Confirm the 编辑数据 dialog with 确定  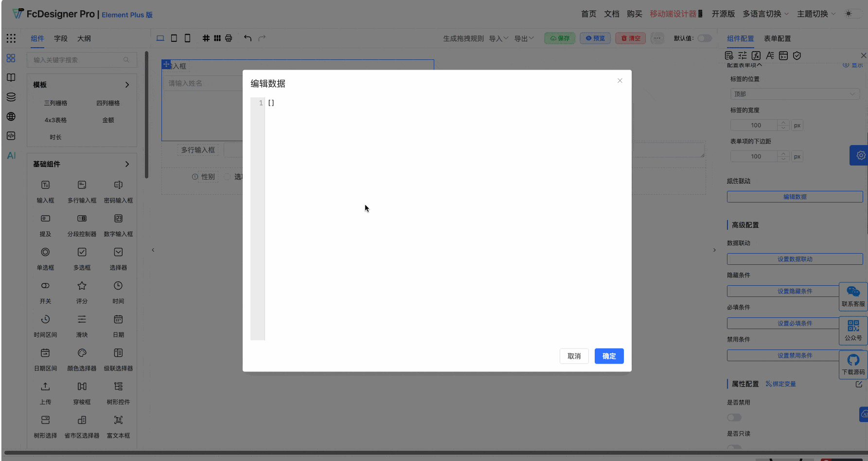(x=609, y=356)
